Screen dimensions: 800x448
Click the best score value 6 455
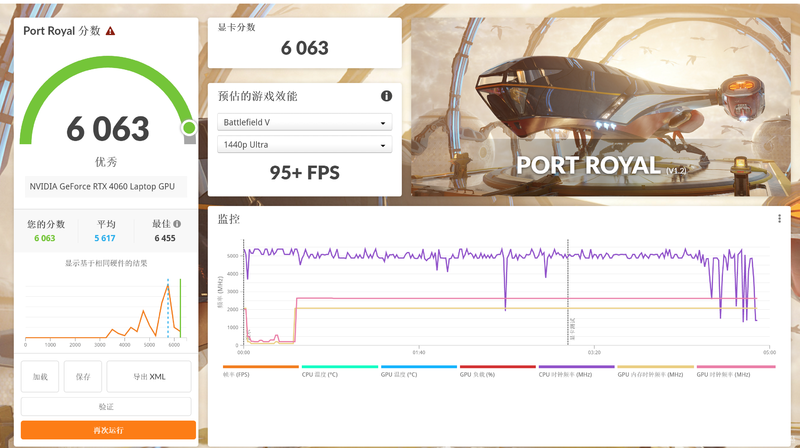click(x=165, y=238)
